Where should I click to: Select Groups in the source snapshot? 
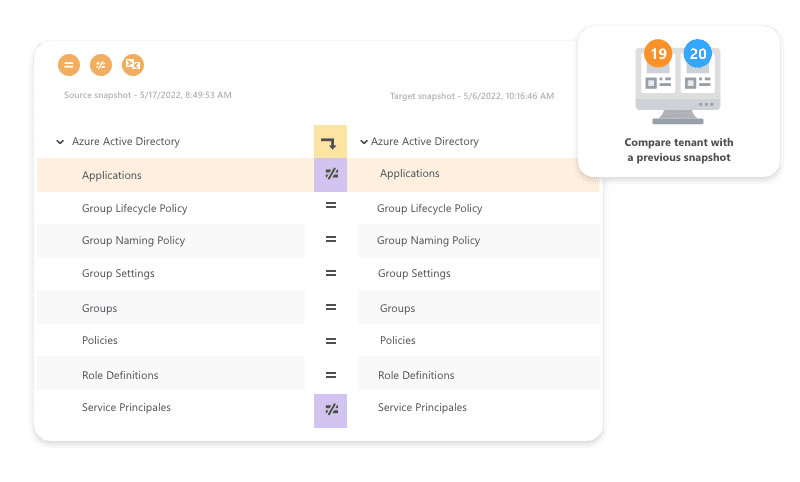coord(99,309)
